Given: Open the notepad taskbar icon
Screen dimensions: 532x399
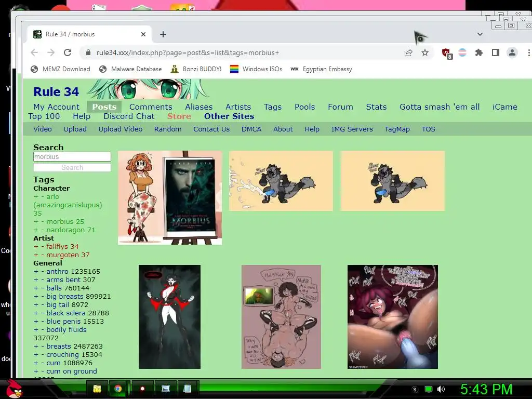Looking at the screenshot, I should coord(187,389).
